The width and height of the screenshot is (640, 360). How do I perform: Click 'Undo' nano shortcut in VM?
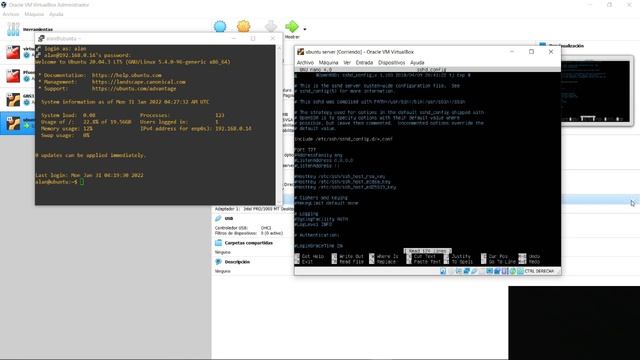[x=534, y=256]
